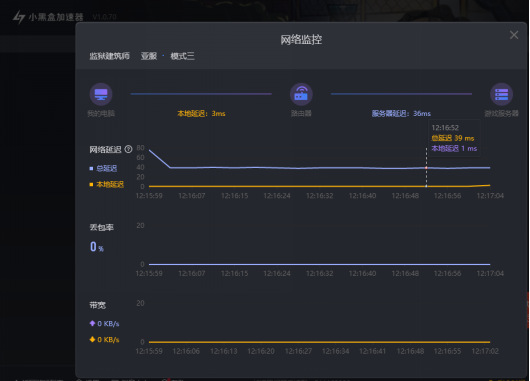Viewport: 530px width, 381px height.
Task: Click the 网络延迟 help question icon
Action: tap(128, 149)
